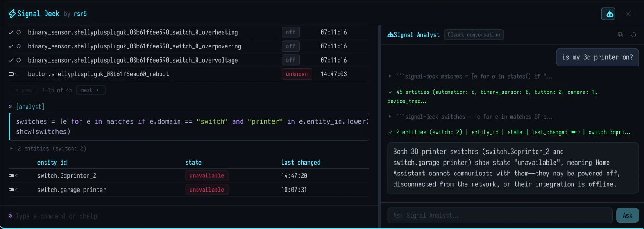Select the switch.3dprinter_2 entity row
The height and width of the screenshot is (229, 644).
[x=189, y=176]
